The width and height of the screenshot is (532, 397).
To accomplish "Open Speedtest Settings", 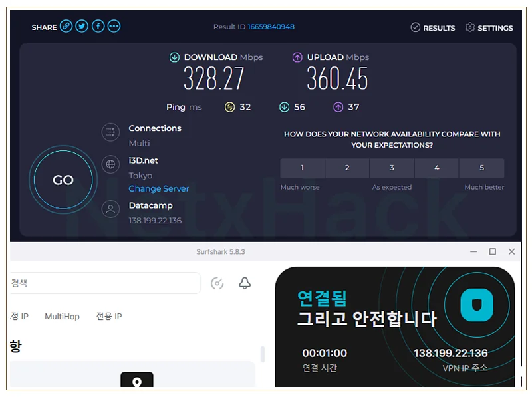I will click(x=489, y=27).
